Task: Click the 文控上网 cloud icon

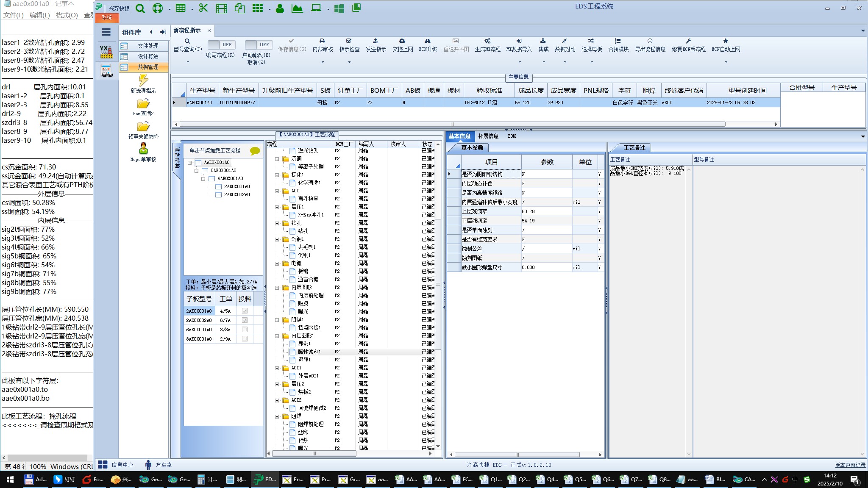Action: pos(402,41)
